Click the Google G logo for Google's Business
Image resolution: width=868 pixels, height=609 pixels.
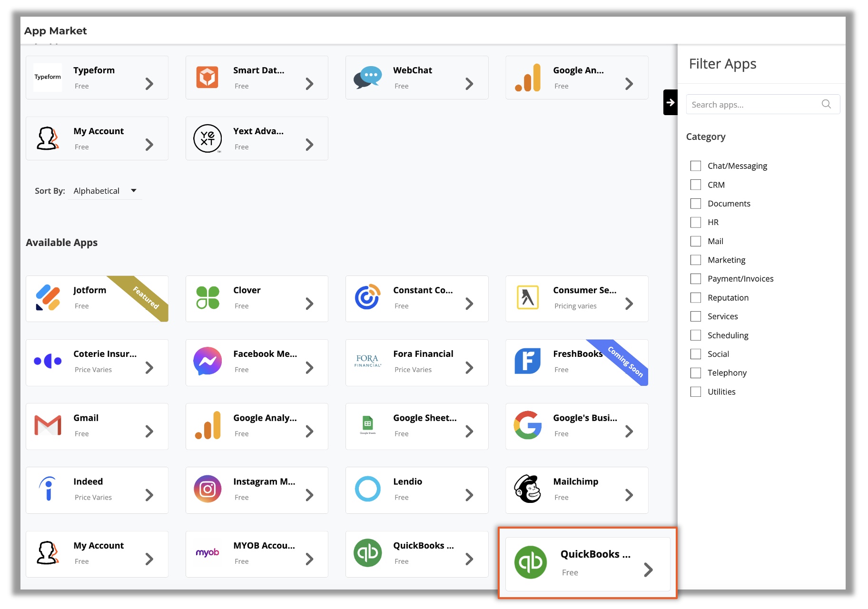coord(528,425)
